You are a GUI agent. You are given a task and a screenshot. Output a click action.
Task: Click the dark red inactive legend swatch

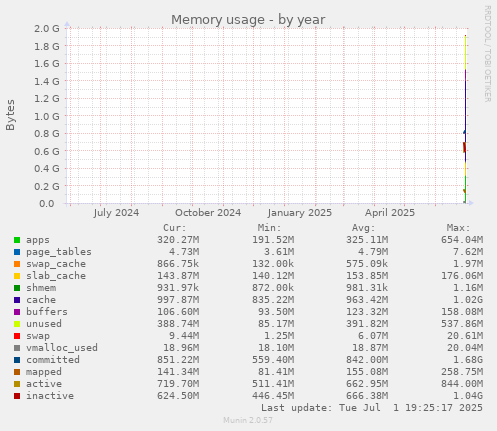(x=17, y=396)
